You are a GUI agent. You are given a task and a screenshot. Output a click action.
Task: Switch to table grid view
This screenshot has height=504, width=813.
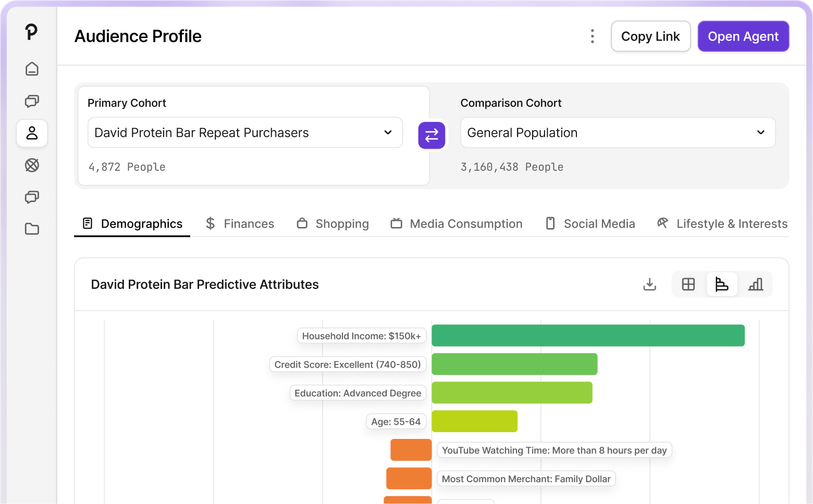tap(688, 284)
